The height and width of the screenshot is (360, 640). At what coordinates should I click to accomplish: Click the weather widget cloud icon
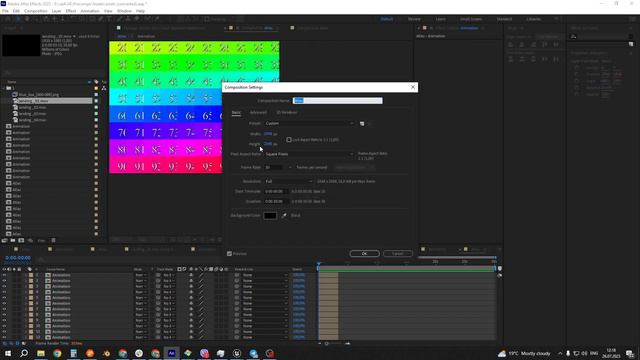[502, 353]
